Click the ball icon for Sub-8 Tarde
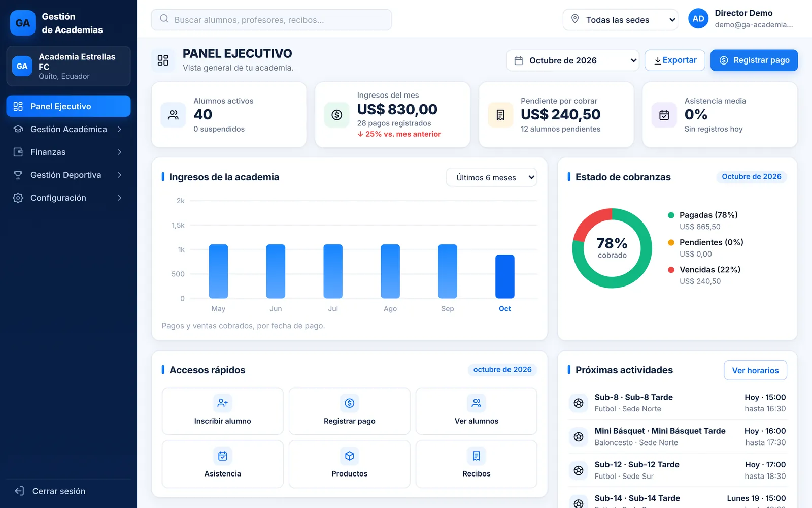 pyautogui.click(x=579, y=403)
